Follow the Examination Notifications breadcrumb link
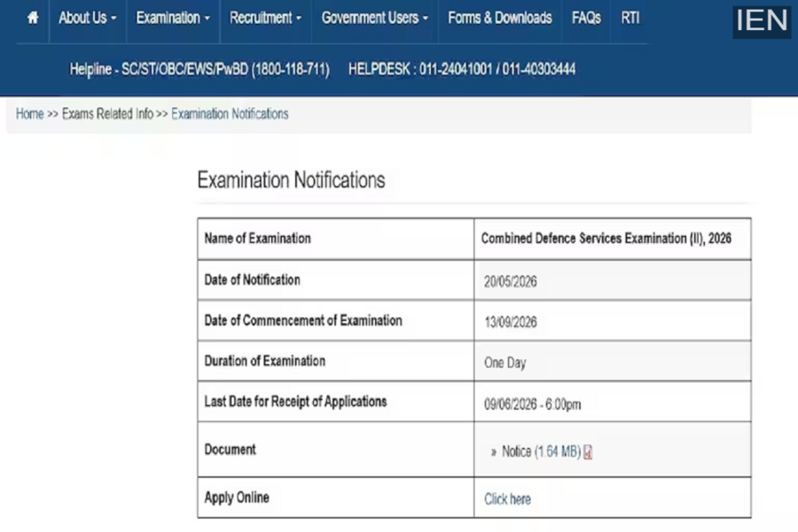The height and width of the screenshot is (532, 798). click(x=230, y=114)
